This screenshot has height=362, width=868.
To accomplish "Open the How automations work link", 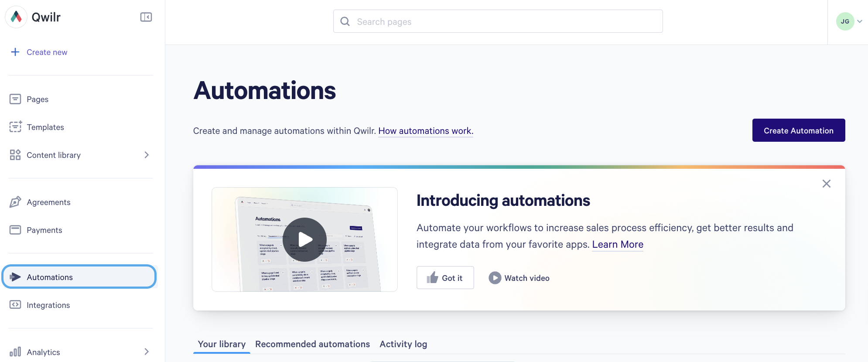I will pyautogui.click(x=426, y=131).
